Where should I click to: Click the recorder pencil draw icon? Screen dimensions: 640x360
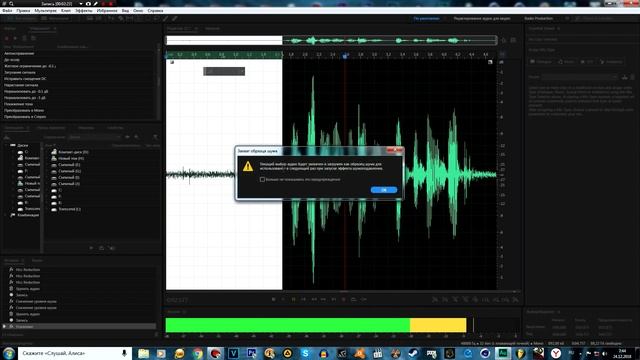click(x=96, y=4)
